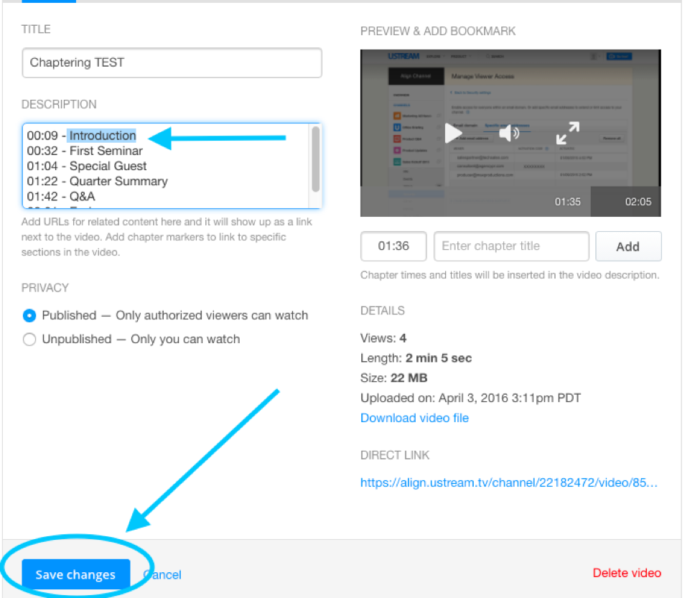Screen dimensions: 700x598
Task: Cancel editing the video
Action: point(162,575)
